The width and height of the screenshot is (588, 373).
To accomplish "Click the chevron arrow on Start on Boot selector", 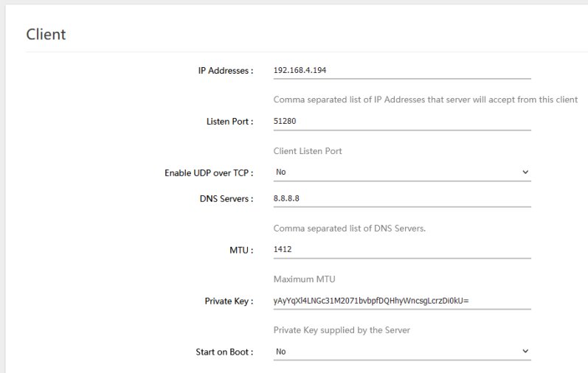I will pos(525,352).
